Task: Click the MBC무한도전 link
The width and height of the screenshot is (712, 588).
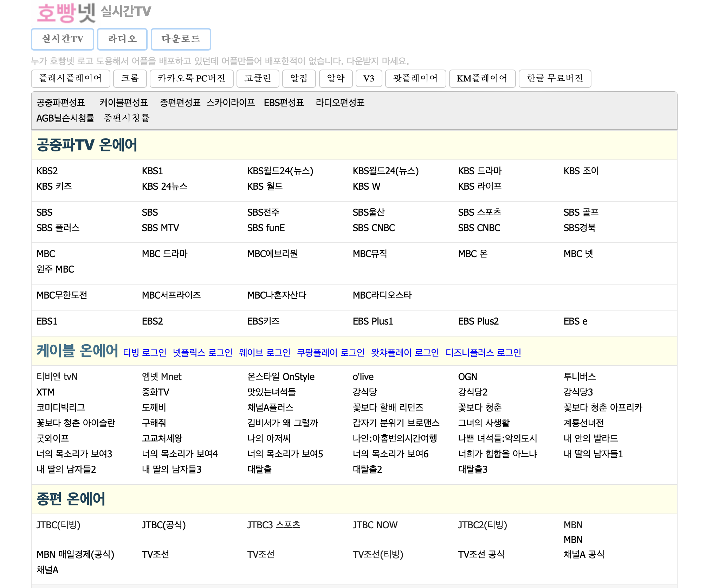Action: tap(62, 295)
